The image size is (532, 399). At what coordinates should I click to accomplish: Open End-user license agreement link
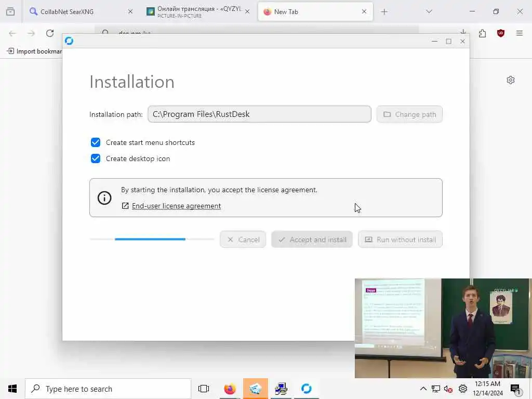pos(176,206)
